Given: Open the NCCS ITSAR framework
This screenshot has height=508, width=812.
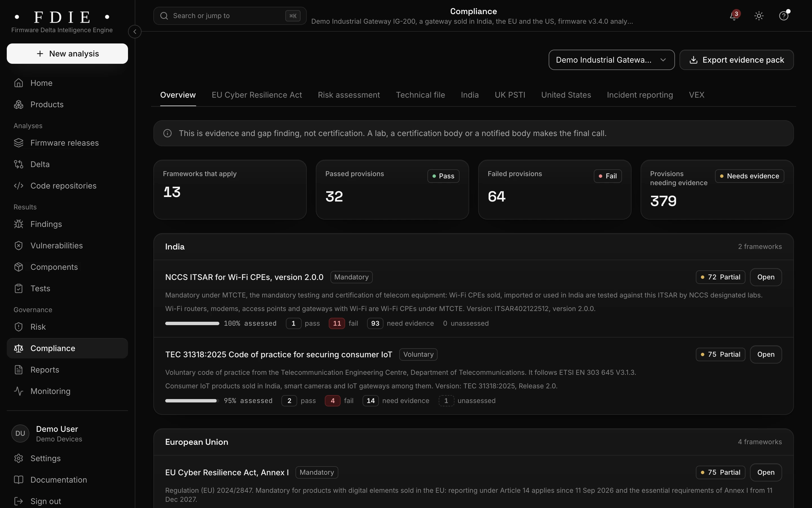Looking at the screenshot, I should pyautogui.click(x=765, y=277).
